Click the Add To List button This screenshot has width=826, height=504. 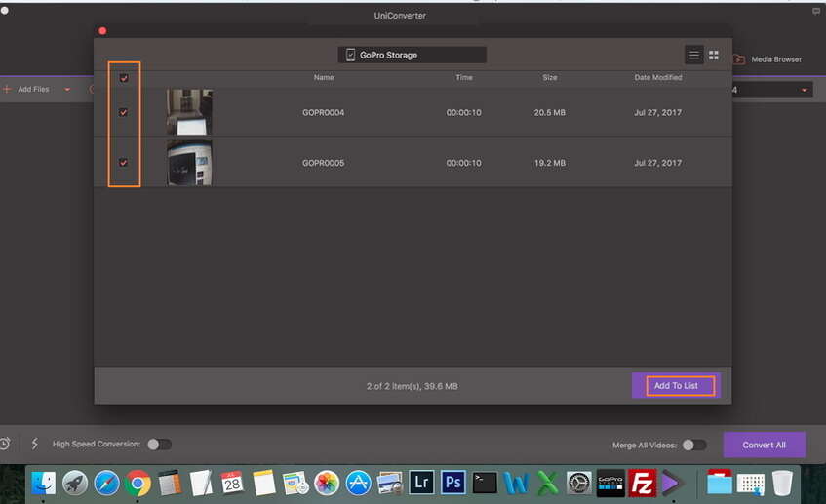pyautogui.click(x=677, y=385)
